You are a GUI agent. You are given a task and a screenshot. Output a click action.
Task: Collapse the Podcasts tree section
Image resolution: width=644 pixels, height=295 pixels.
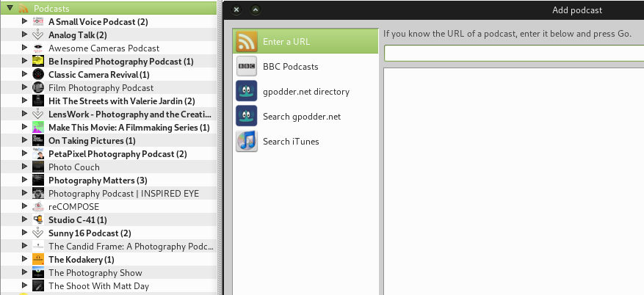point(10,8)
